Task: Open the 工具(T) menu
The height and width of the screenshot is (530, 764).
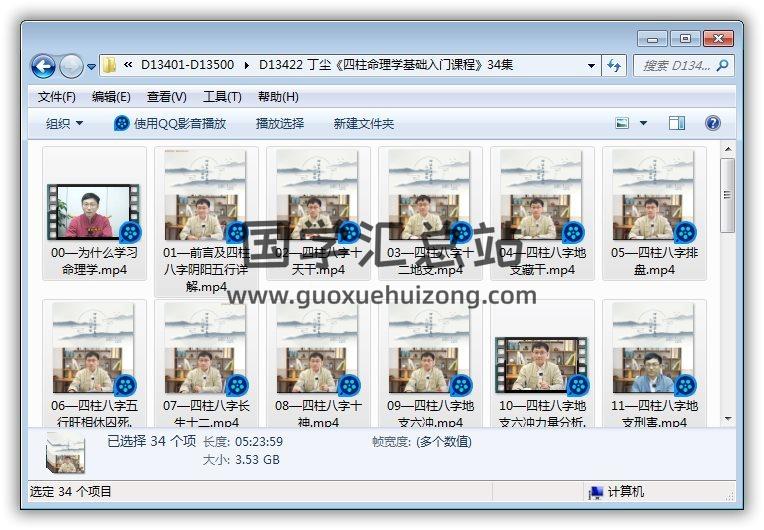Action: pyautogui.click(x=222, y=97)
